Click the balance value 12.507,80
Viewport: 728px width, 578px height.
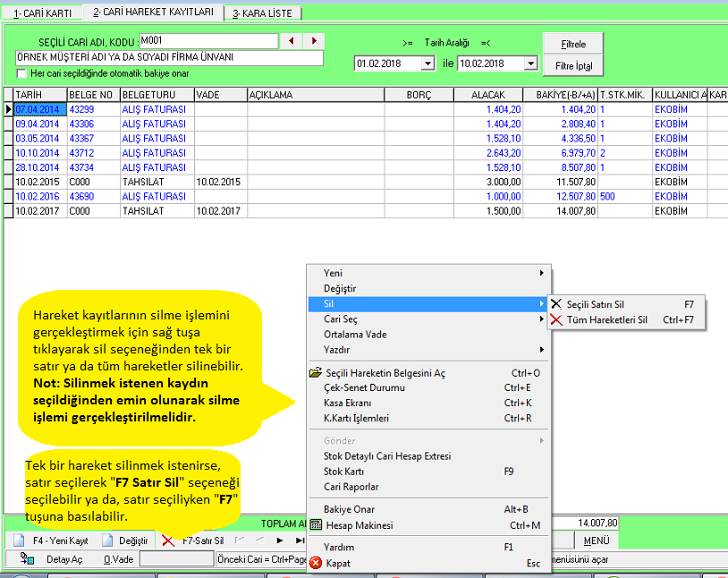click(x=561, y=197)
